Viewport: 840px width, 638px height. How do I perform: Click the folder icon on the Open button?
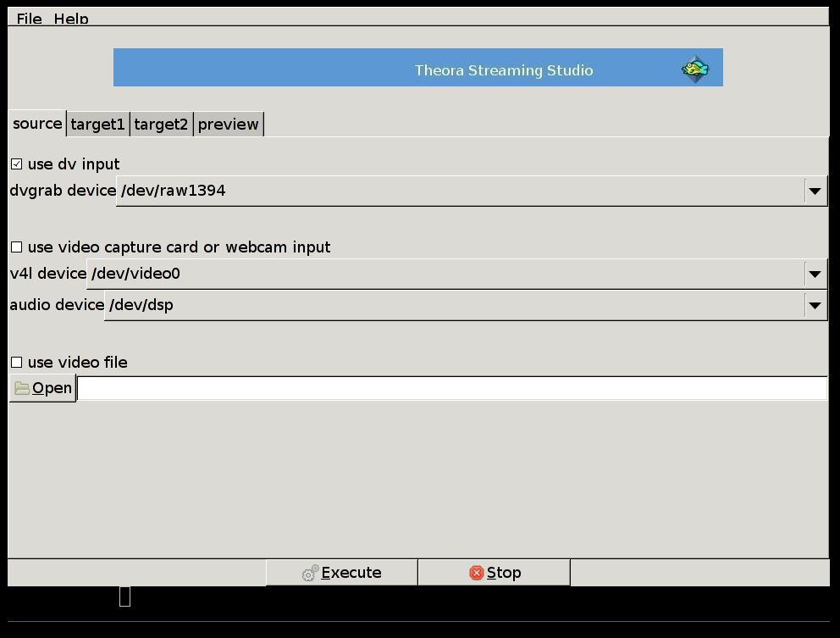22,388
